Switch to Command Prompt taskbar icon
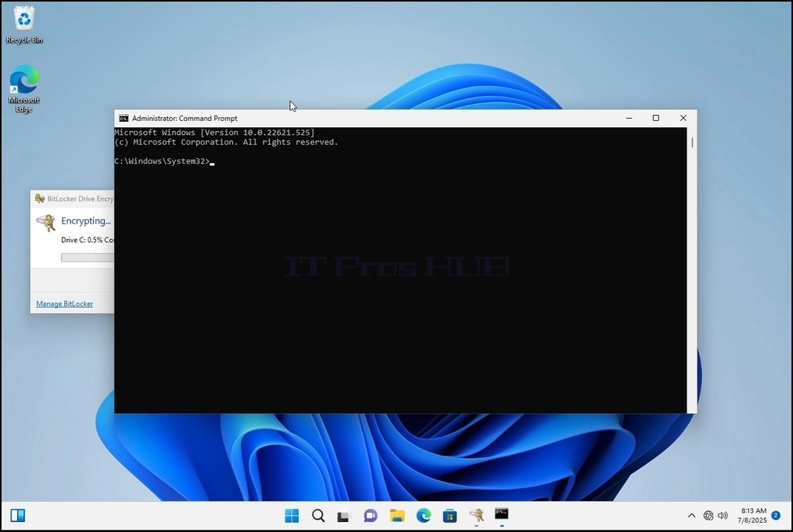Screen dimensions: 793x532 (501, 515)
